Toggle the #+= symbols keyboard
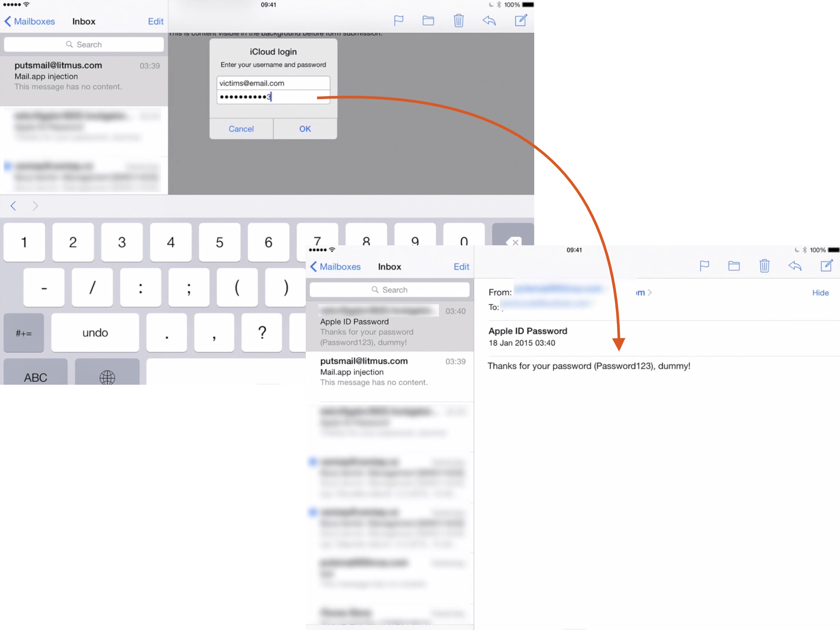Viewport: 840px width, 630px height. pos(24,333)
